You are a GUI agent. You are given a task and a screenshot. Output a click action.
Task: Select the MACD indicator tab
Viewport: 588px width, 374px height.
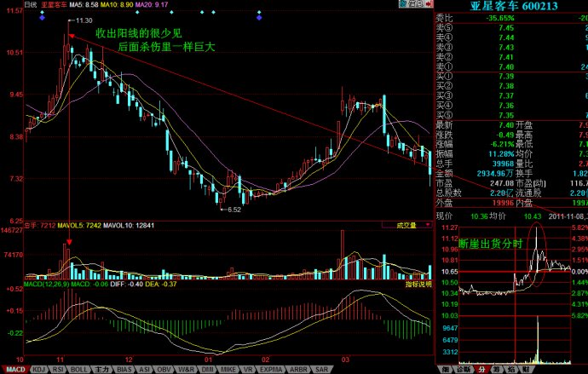14,370
